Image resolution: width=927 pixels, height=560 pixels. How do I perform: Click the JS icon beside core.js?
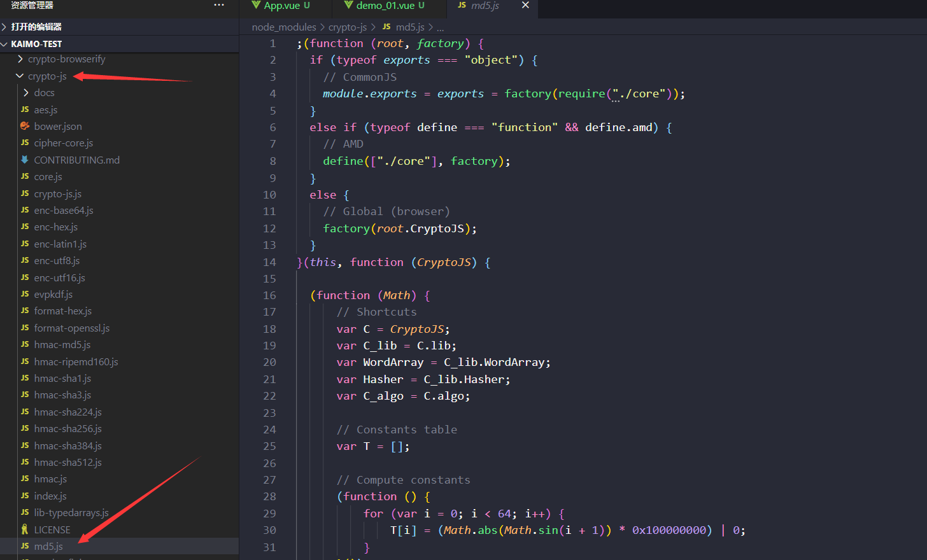click(x=24, y=176)
